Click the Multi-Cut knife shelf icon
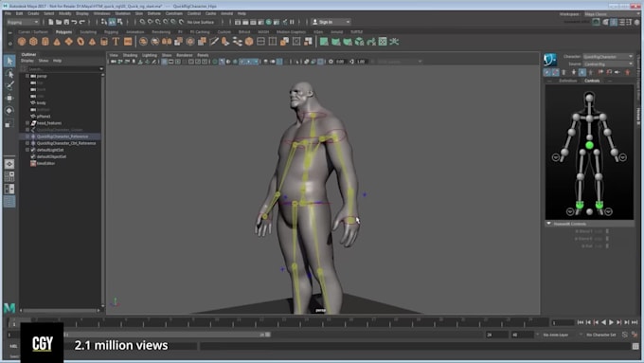644x363 pixels. [214, 42]
